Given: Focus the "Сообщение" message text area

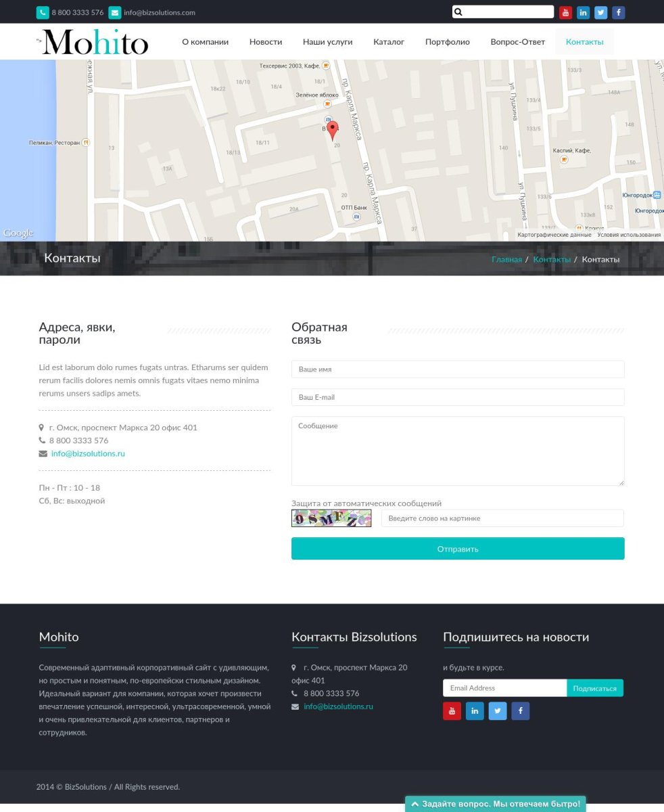Looking at the screenshot, I should (458, 451).
